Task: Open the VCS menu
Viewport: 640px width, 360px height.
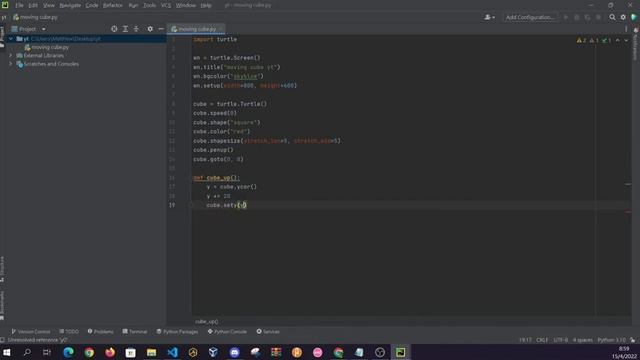Action: (x=166, y=5)
